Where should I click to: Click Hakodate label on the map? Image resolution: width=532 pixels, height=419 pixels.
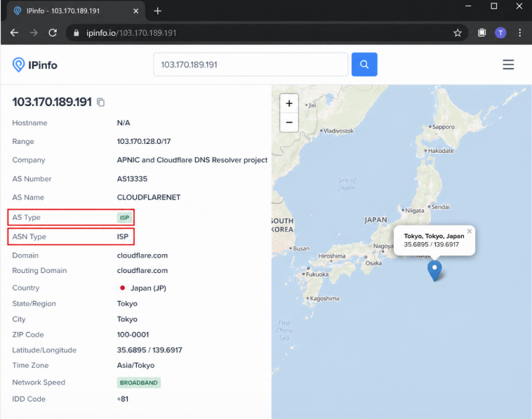440,151
